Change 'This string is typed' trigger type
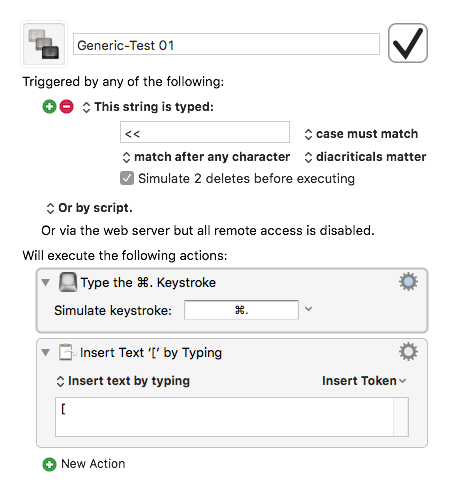Screen dimensions: 449x492 pyautogui.click(x=148, y=107)
